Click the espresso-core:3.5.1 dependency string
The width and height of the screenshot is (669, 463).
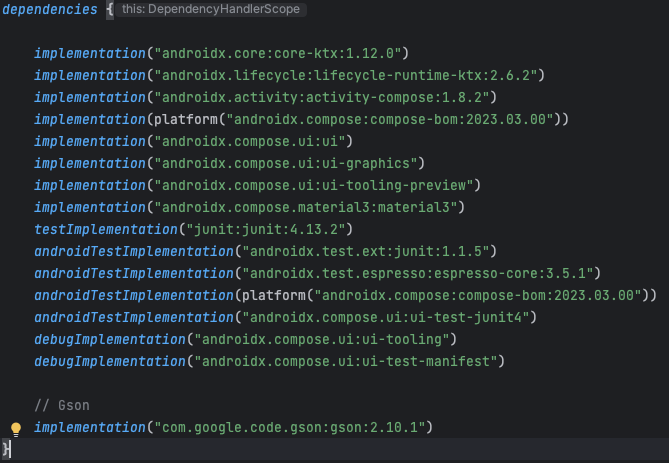pyautogui.click(x=417, y=274)
